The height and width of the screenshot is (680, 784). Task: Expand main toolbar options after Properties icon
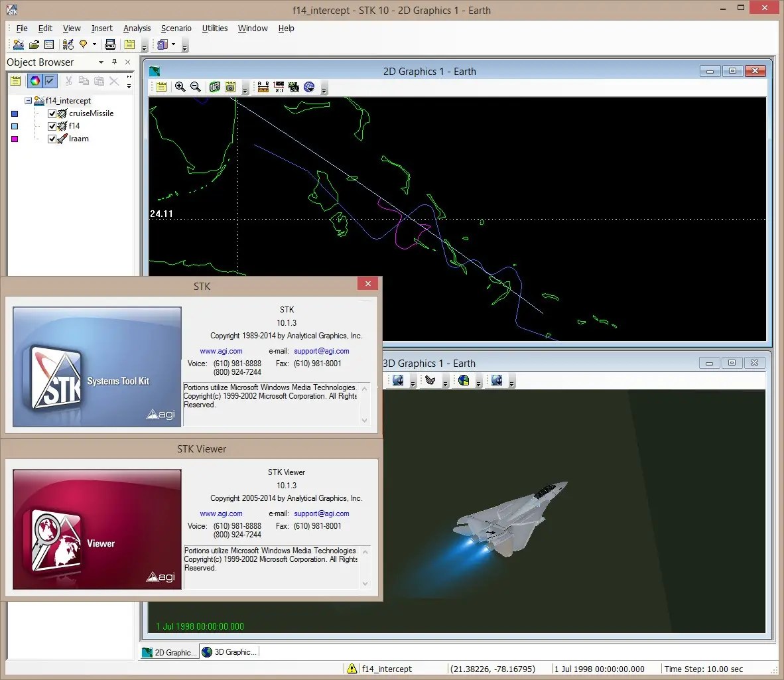point(144,48)
